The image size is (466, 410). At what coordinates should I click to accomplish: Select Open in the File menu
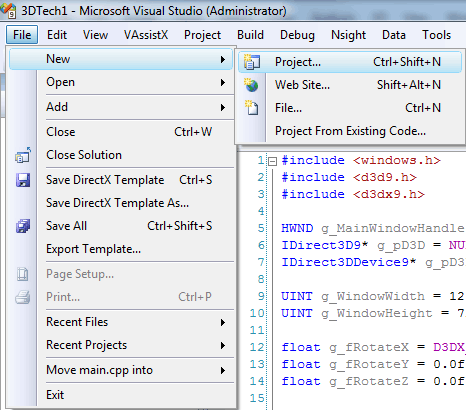click(x=121, y=82)
